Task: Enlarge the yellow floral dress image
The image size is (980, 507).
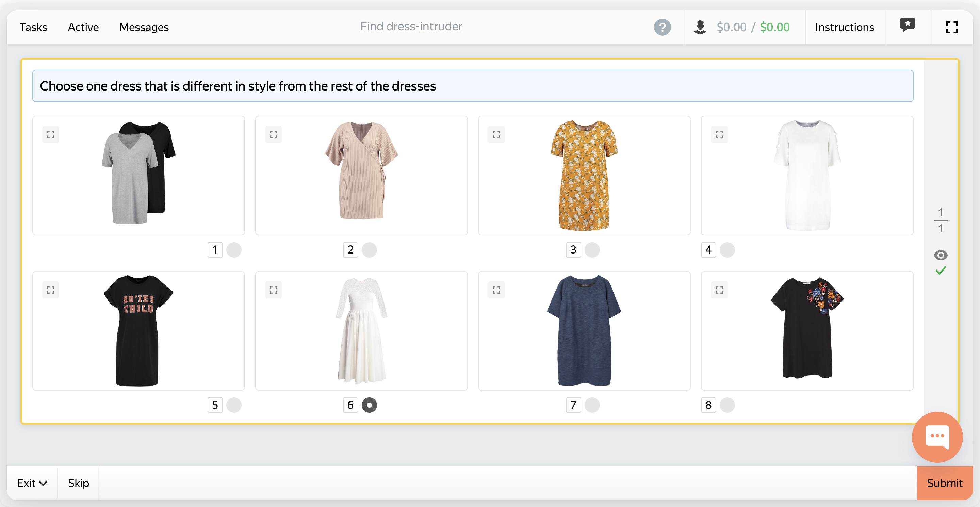Action: tap(496, 134)
